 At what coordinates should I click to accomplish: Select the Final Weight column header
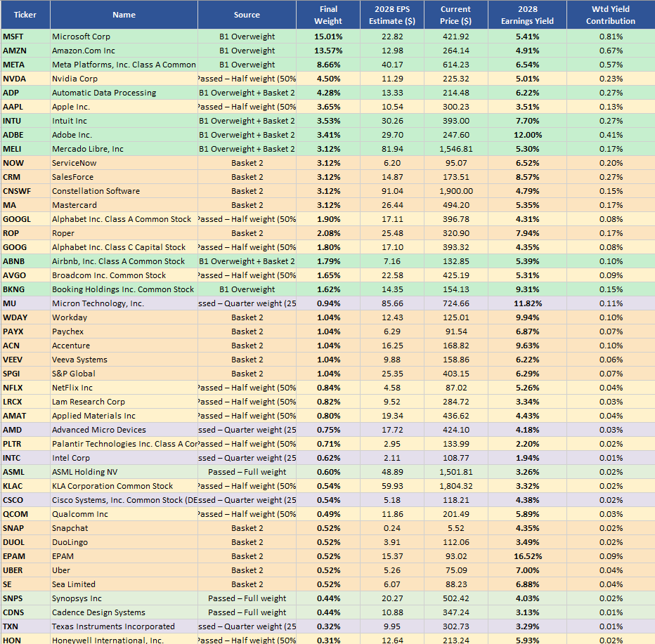328,15
